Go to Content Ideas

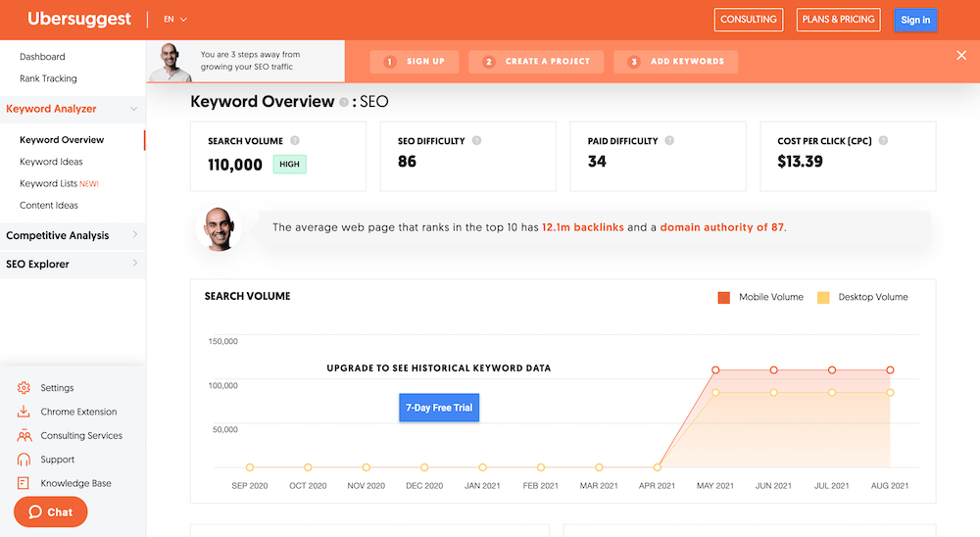[x=49, y=205]
